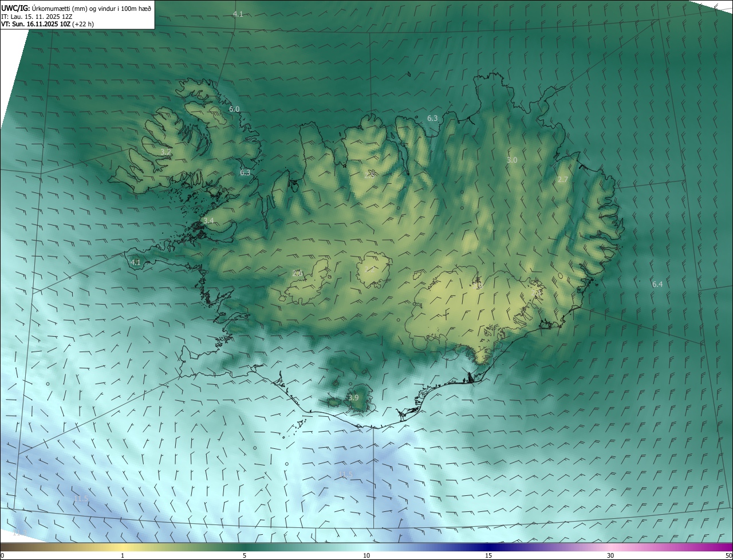The image size is (733, 560).
Task: Select the 3.9 value label on the map
Action: click(x=353, y=397)
